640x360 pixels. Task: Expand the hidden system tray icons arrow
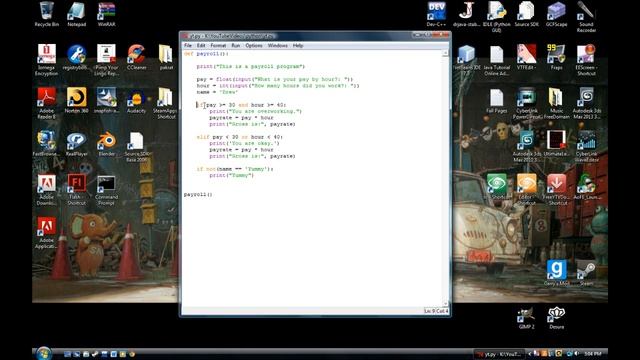530,353
